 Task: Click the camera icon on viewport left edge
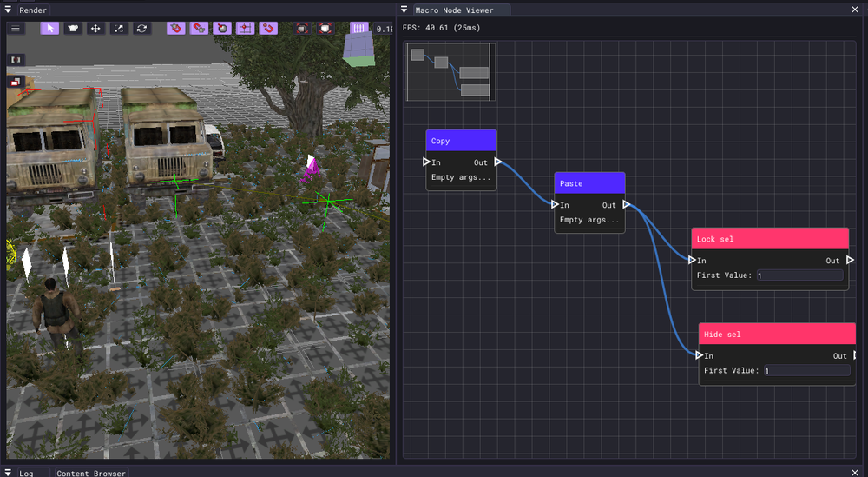(x=16, y=59)
